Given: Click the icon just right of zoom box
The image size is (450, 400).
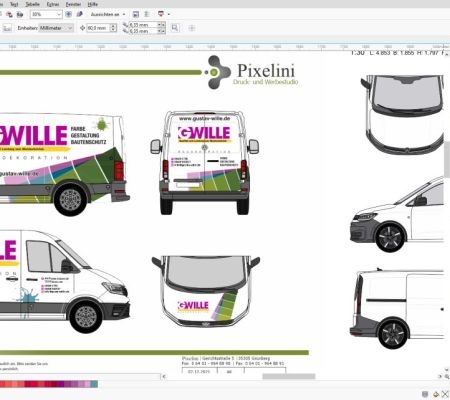Looking at the screenshot, I should pos(69,14).
